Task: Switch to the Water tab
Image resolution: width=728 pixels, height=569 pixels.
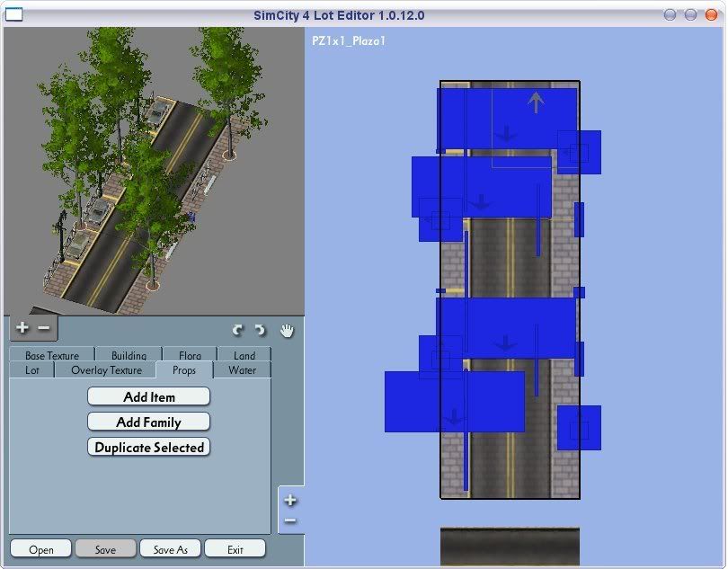Action: point(242,369)
